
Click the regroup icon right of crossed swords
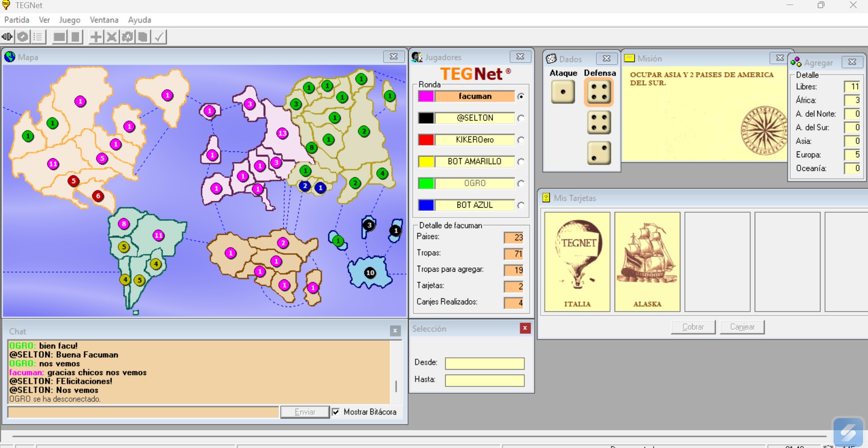click(127, 37)
